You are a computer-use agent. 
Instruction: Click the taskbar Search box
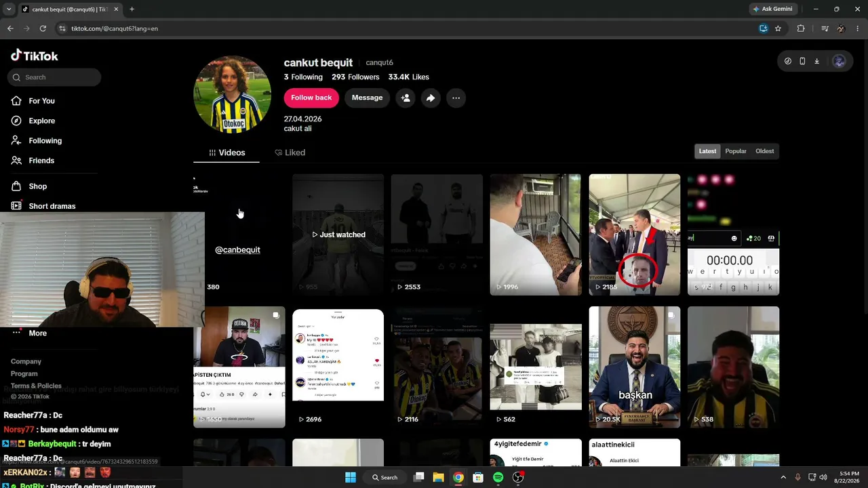[385, 477]
